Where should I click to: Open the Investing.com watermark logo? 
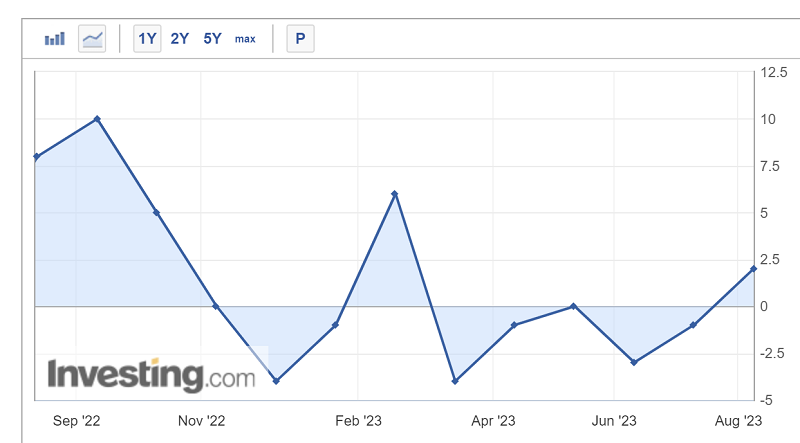151,376
